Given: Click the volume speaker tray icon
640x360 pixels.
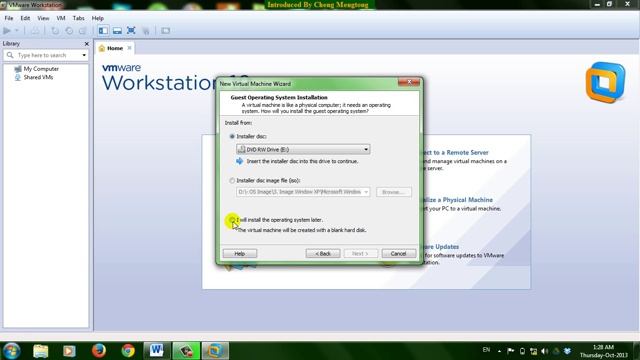Looking at the screenshot, I should (544, 351).
